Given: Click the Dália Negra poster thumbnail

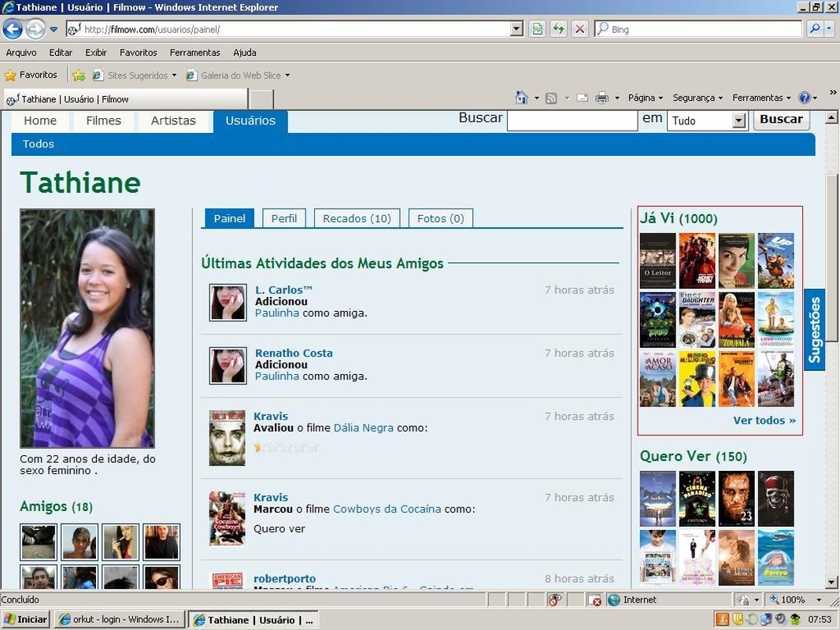Looking at the screenshot, I should 228,438.
